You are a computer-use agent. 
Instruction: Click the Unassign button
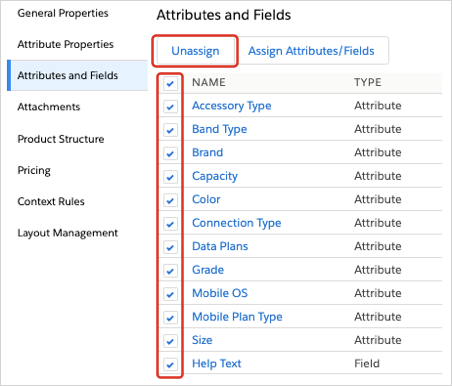point(195,51)
